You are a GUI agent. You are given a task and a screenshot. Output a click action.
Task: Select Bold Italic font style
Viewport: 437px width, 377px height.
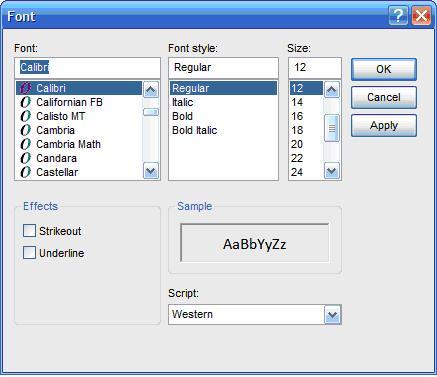point(195,130)
